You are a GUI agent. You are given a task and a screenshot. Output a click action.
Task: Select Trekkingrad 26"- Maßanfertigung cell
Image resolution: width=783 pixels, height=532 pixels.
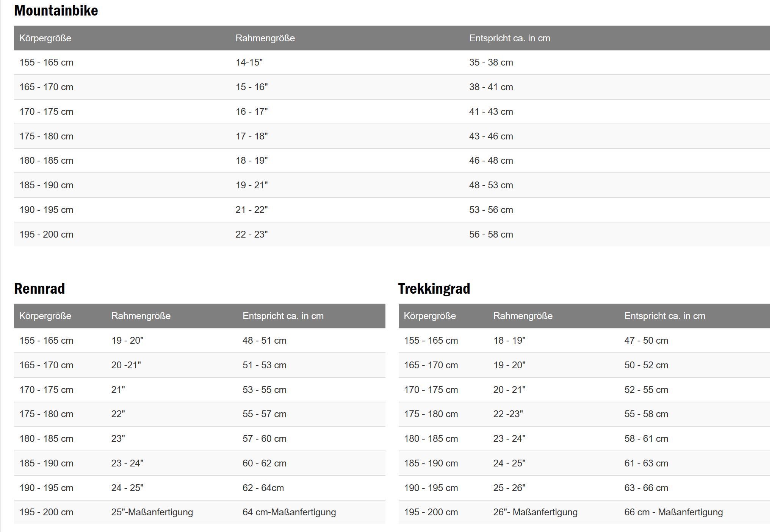coord(535,512)
